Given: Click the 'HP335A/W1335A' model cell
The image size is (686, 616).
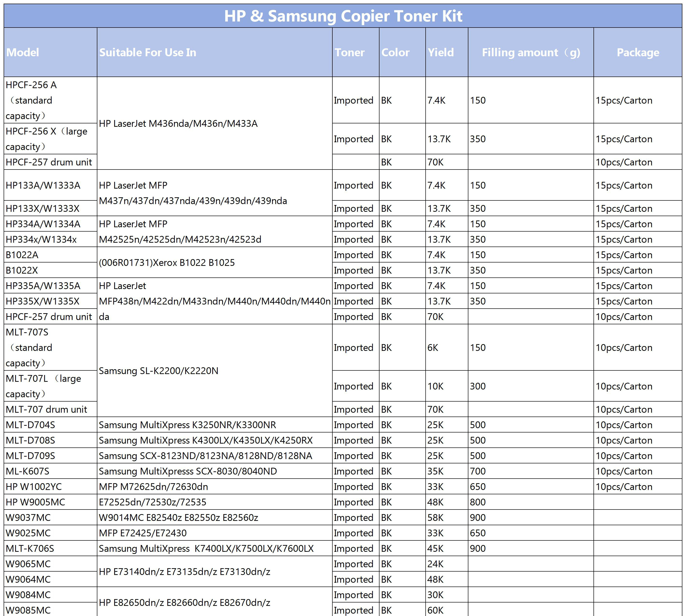Looking at the screenshot, I should point(50,286).
